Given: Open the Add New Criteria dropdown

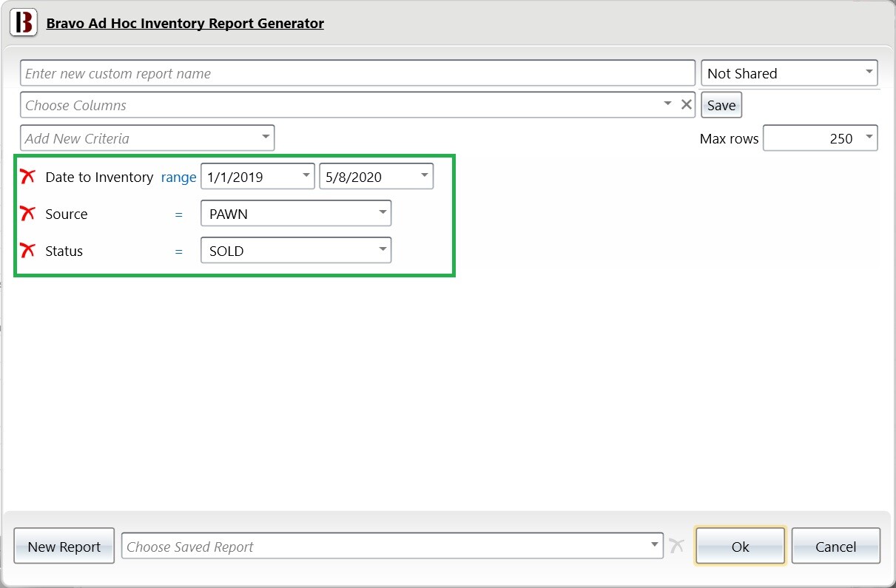Looking at the screenshot, I should coord(147,138).
